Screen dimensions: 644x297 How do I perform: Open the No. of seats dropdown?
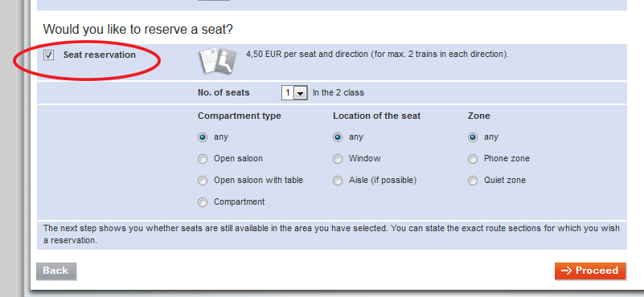294,93
